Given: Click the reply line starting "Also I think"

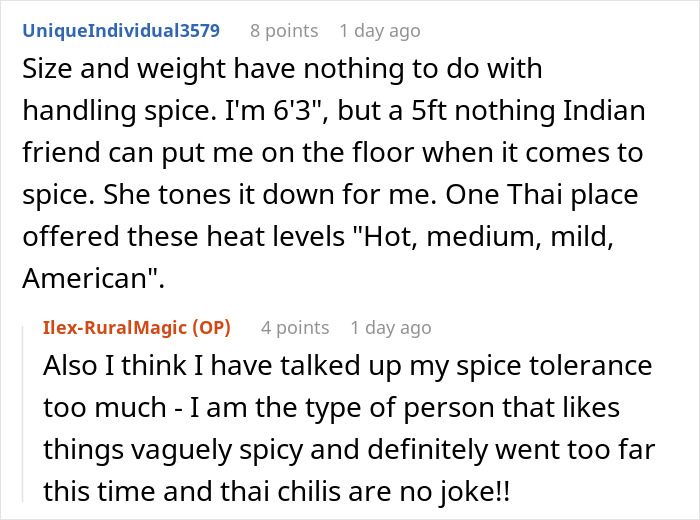Looking at the screenshot, I should pyautogui.click(x=346, y=366).
